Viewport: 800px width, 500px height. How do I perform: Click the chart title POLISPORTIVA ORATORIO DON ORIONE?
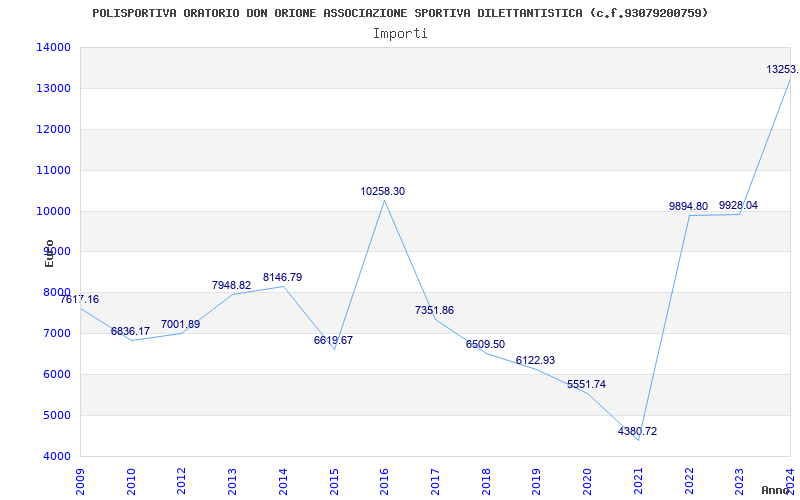point(400,13)
